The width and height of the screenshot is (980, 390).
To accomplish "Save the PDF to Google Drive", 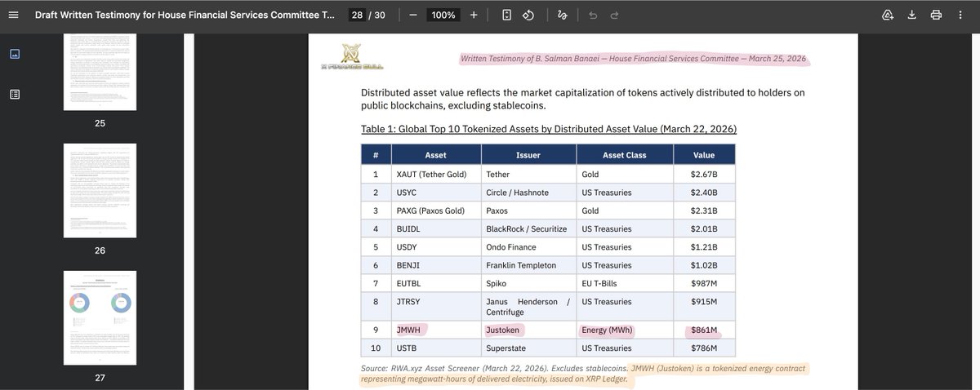I will point(888,16).
